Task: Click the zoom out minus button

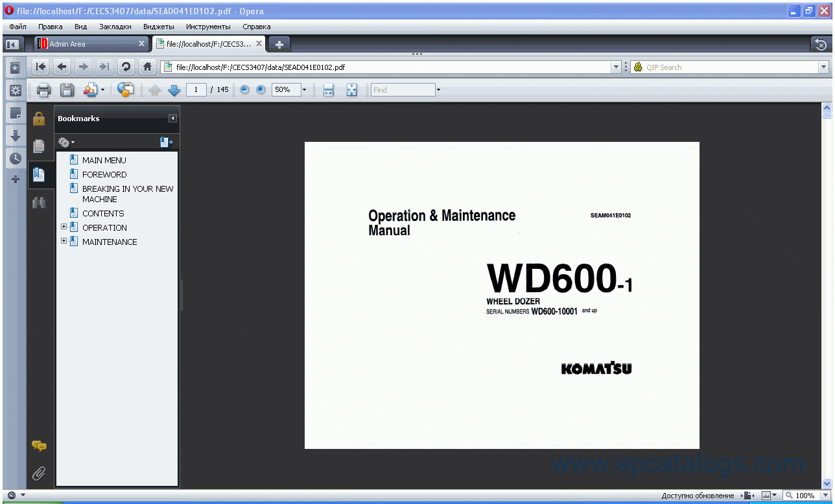Action: pos(244,90)
